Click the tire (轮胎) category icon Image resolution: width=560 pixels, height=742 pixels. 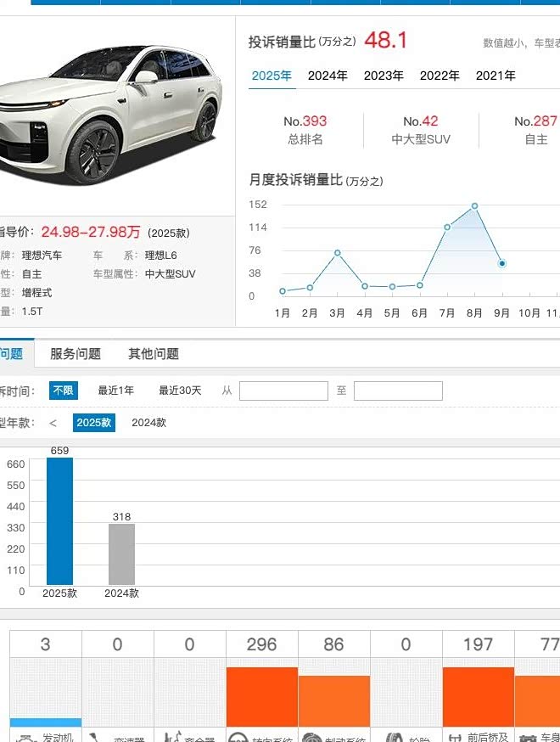[x=394, y=738]
